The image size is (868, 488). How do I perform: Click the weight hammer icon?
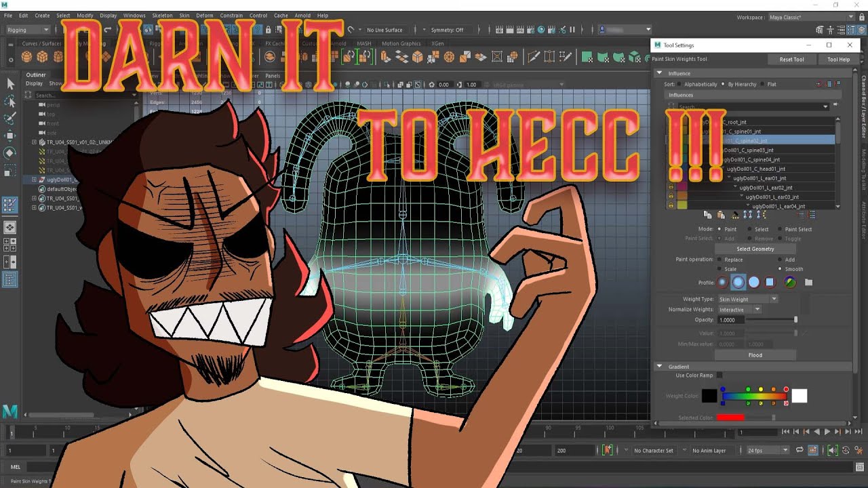735,215
